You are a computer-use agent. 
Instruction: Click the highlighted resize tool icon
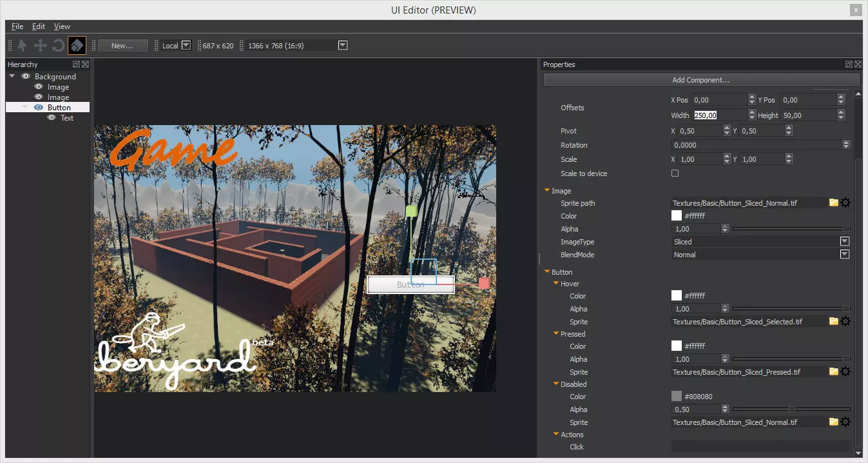click(77, 46)
